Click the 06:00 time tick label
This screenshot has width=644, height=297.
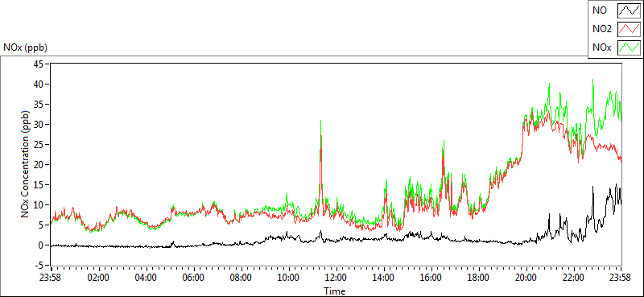(193, 277)
